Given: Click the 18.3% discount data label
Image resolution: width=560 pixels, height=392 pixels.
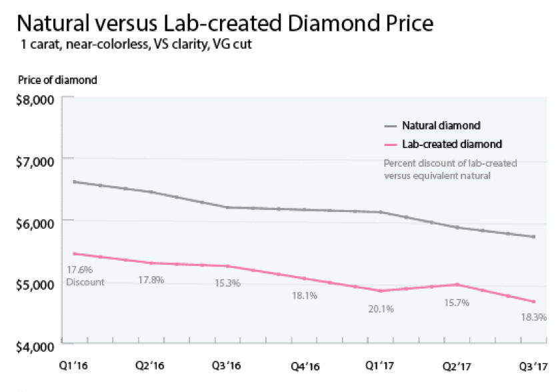Looking at the screenshot, I should pos(533,317).
